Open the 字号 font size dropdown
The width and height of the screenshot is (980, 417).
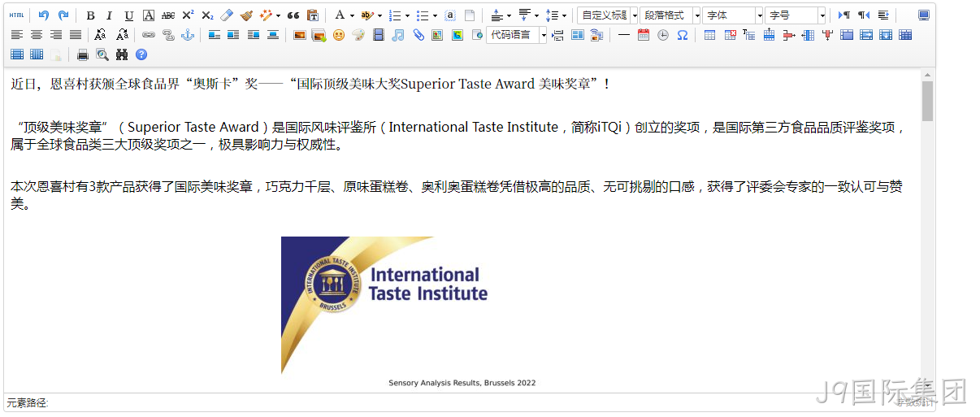(796, 15)
